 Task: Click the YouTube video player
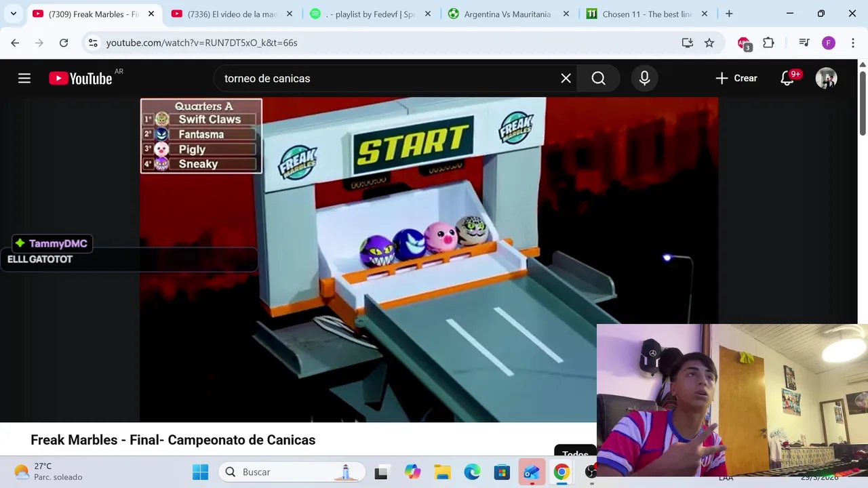pos(429,260)
